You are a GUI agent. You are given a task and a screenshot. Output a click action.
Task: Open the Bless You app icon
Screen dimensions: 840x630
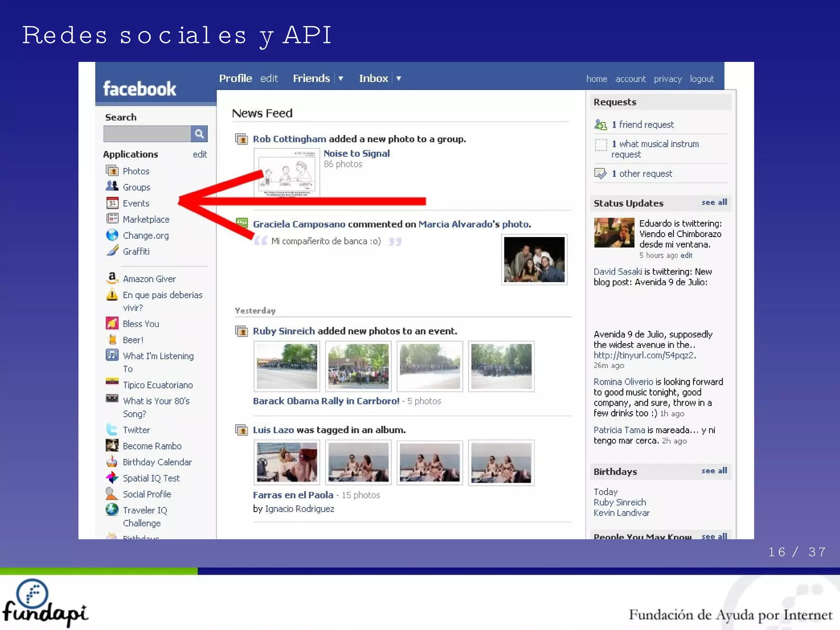112,323
